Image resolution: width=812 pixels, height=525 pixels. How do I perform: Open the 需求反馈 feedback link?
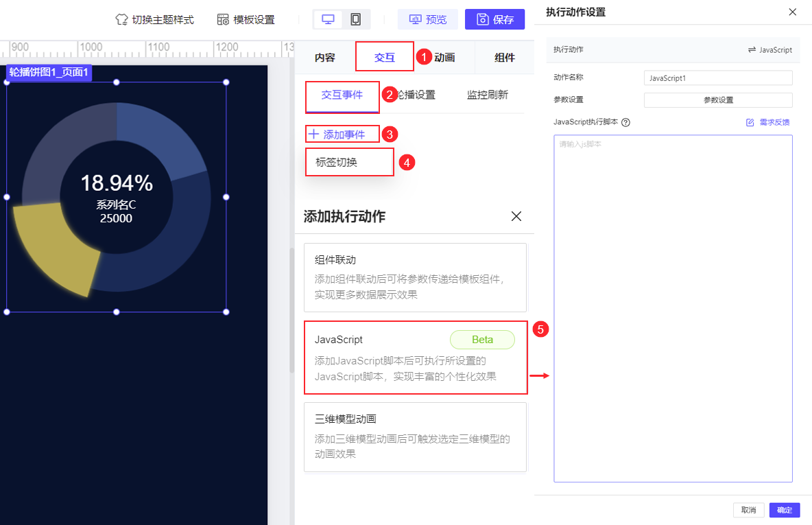tap(768, 122)
